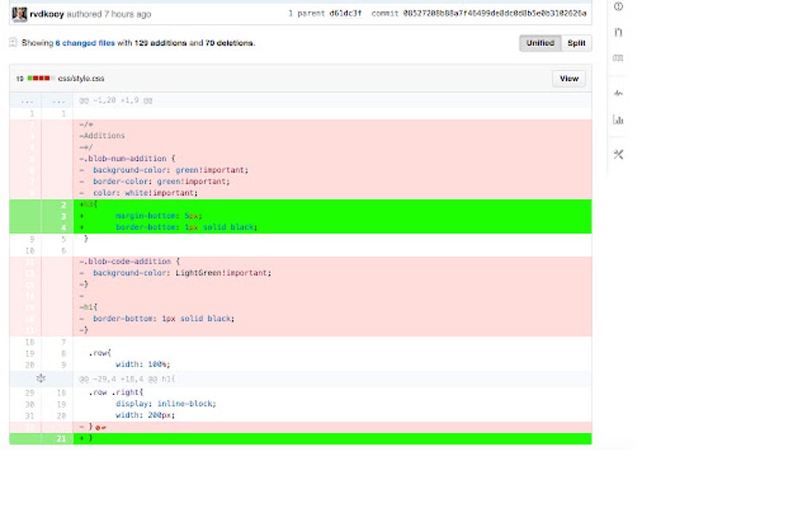This screenshot has height=508, width=812.
Task: Click the '@@ -1,20 +1,9 @@' hunk header
Action: (116, 100)
